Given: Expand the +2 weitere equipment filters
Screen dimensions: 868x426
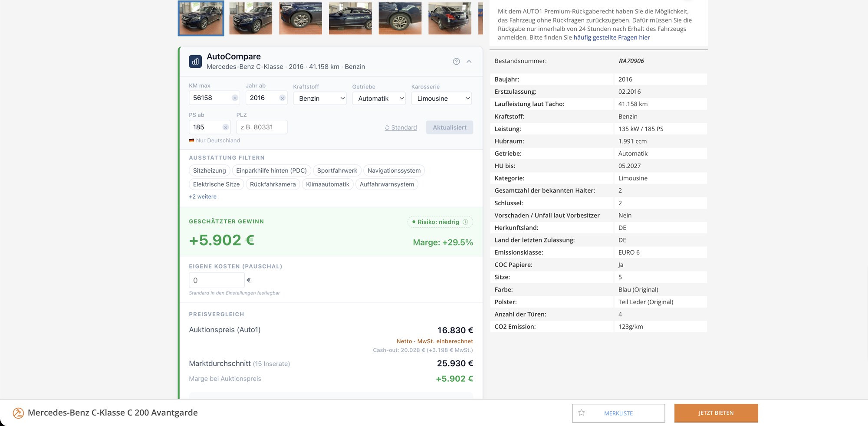Looking at the screenshot, I should tap(203, 197).
